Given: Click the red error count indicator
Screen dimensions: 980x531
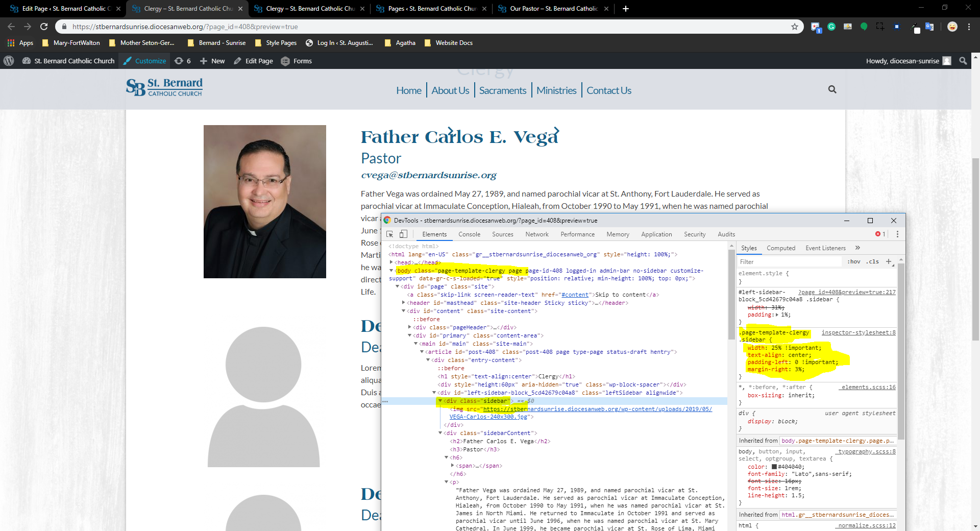Looking at the screenshot, I should click(880, 234).
